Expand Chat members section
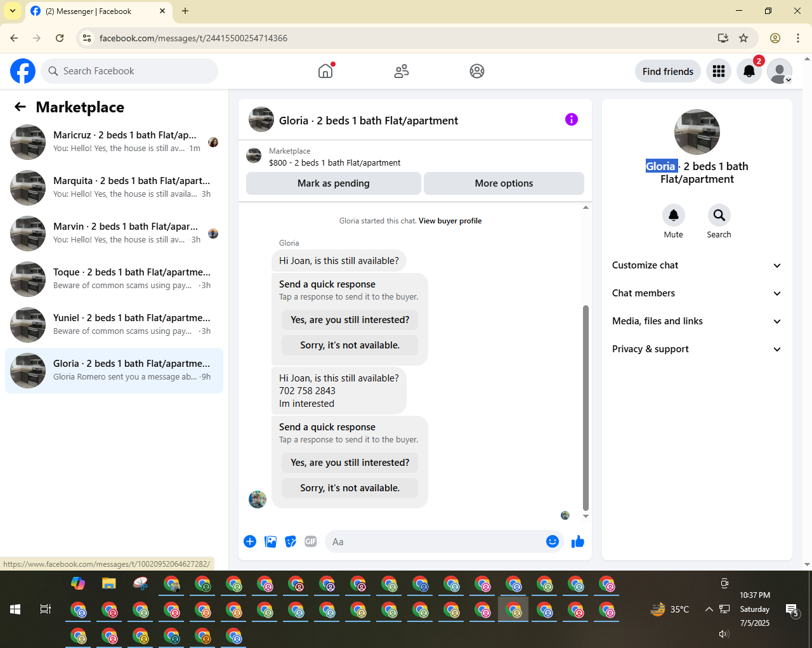 (697, 293)
